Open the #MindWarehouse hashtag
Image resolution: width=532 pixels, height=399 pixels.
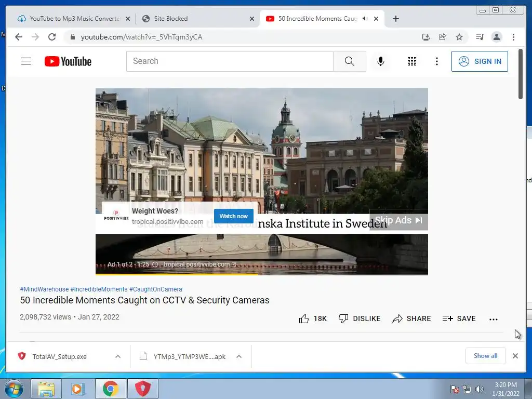[x=44, y=289]
